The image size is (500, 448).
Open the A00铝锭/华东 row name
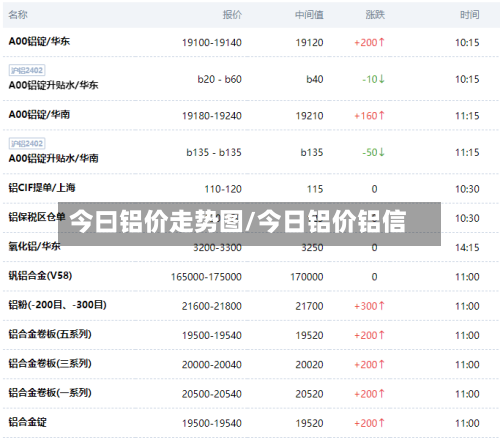39,41
